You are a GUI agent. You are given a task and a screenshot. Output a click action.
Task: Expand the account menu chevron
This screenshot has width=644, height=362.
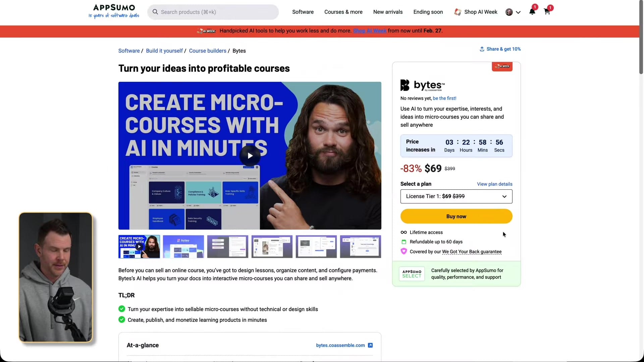click(518, 12)
